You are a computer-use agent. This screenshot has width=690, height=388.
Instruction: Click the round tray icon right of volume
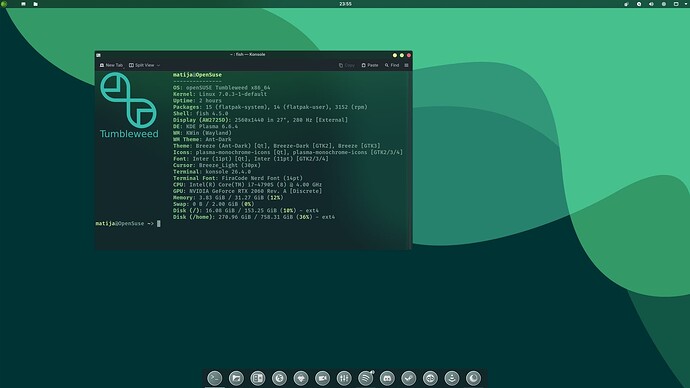tap(664, 4)
